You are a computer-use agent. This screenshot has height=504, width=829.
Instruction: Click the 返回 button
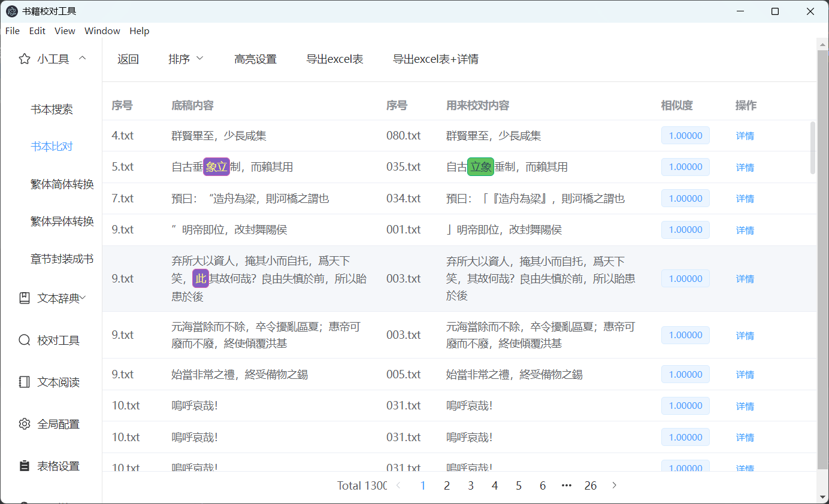[128, 59]
